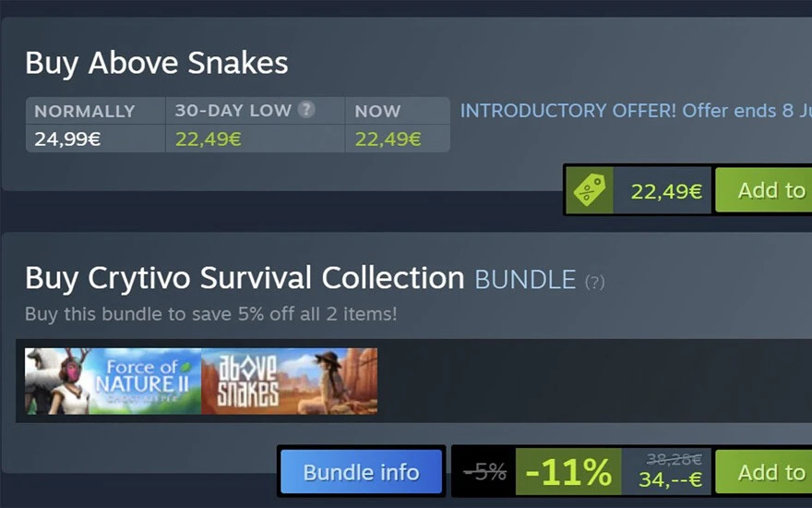
Task: Open the Force of Nature II thumbnail
Action: point(113,381)
